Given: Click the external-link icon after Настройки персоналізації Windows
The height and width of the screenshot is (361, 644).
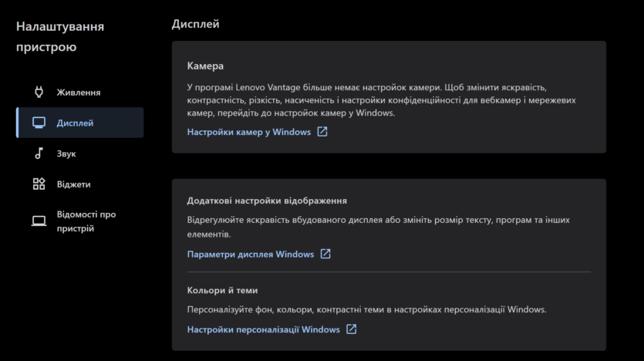Looking at the screenshot, I should coord(351,329).
